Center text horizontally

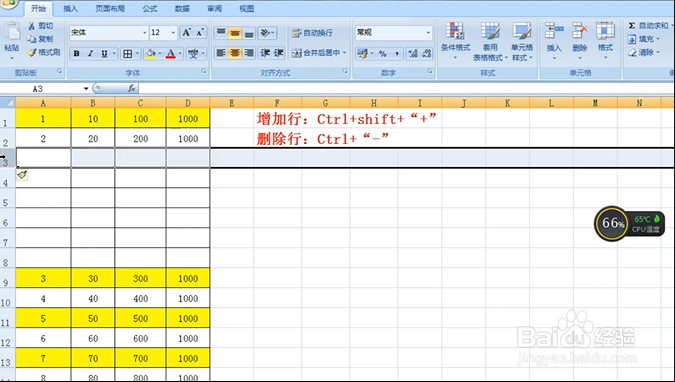235,53
